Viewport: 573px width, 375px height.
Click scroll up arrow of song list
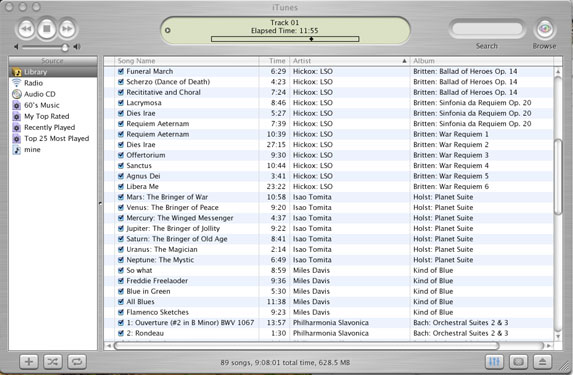(558, 72)
